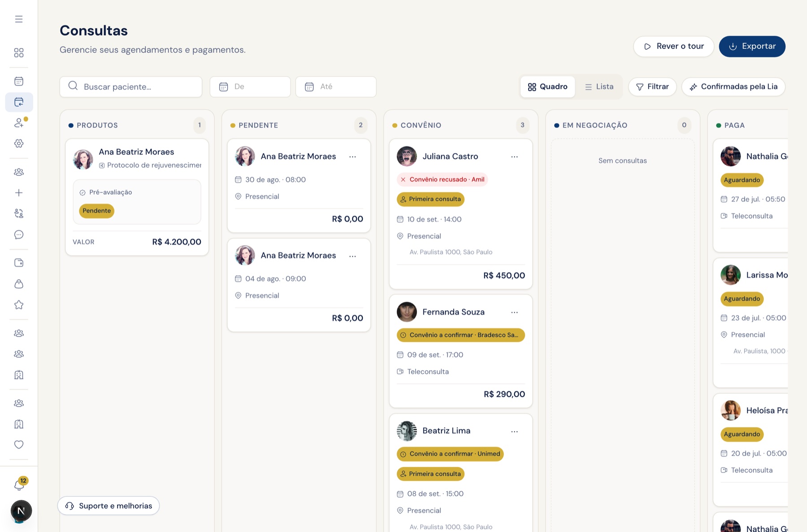807x532 pixels.
Task: Click the R$ 4.200,00 value
Action: coord(177,242)
